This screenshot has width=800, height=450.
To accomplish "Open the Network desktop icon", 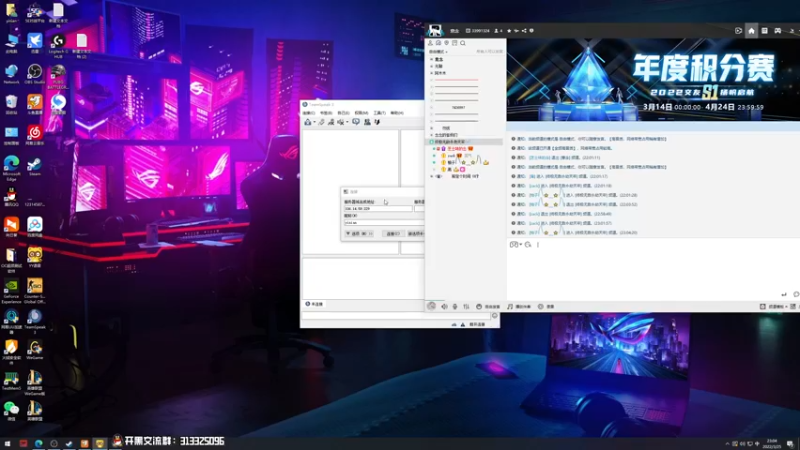I will coord(11,74).
